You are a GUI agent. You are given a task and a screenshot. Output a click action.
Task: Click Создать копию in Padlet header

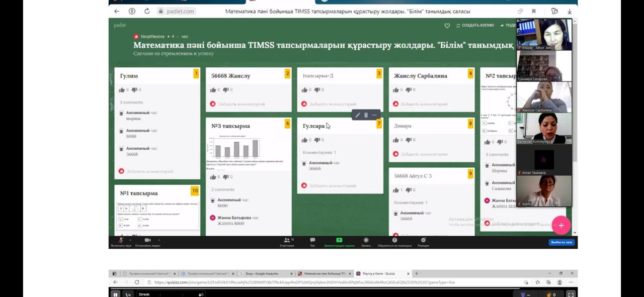474,25
